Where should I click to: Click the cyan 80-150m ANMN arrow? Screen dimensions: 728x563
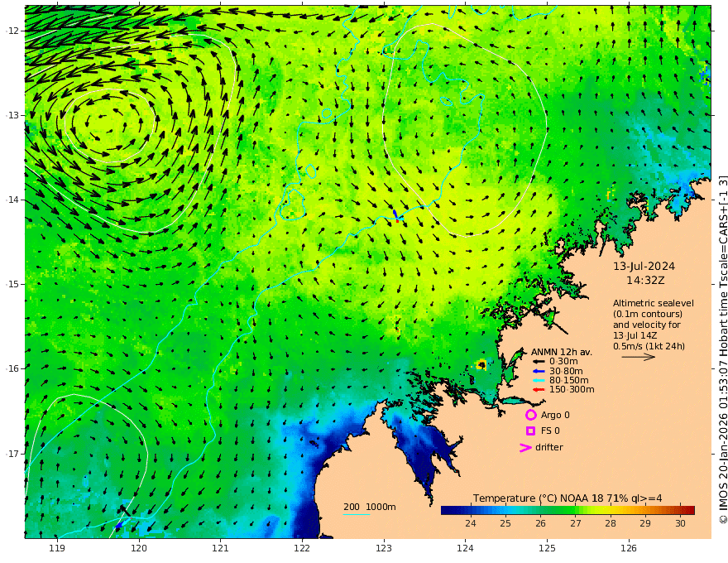pos(538,381)
